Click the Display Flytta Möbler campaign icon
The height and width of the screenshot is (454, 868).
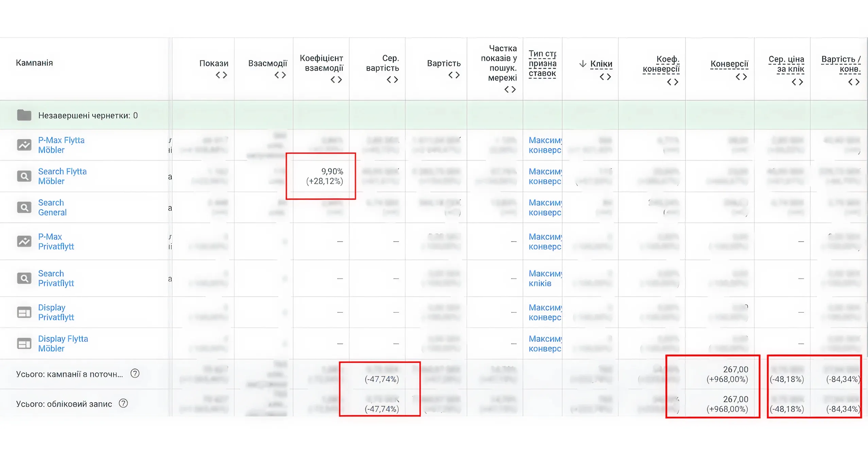(x=24, y=344)
